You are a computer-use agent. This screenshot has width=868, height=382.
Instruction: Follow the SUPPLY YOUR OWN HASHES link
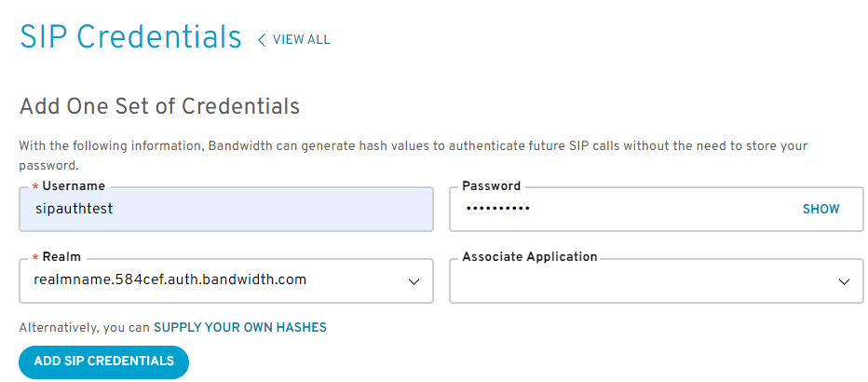[x=240, y=328]
